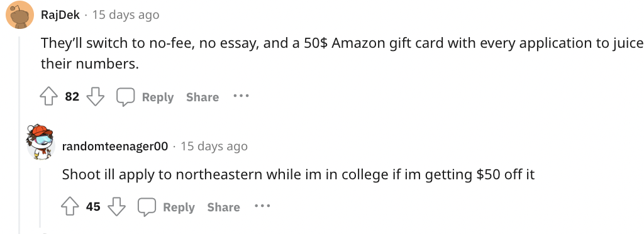Downvote RajDek's comment about Amazon gift cards
The height and width of the screenshot is (234, 644).
(96, 97)
